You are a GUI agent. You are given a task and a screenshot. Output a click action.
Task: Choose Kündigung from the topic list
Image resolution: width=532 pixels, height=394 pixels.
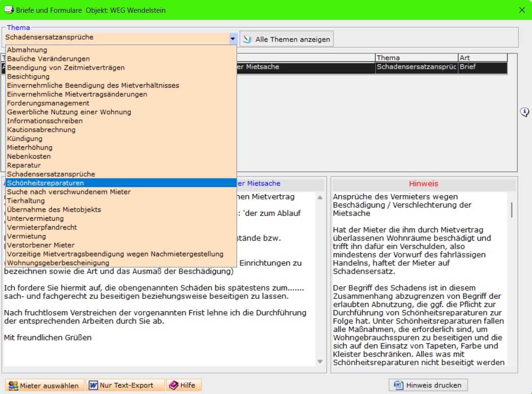tap(121, 138)
